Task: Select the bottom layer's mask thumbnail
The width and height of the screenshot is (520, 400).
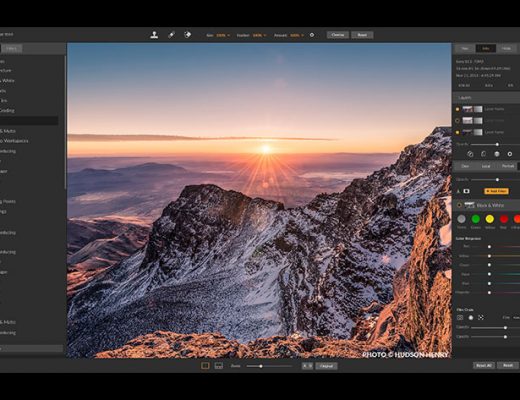Action: pos(478,132)
